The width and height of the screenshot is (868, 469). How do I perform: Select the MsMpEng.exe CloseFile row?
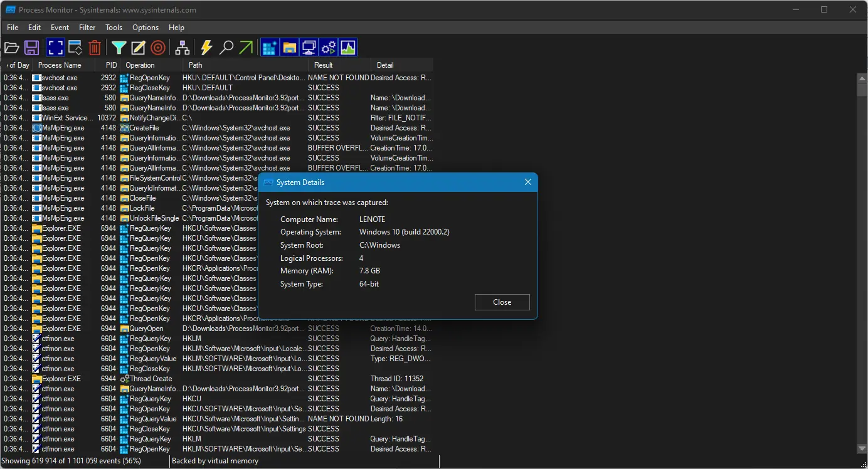point(130,198)
